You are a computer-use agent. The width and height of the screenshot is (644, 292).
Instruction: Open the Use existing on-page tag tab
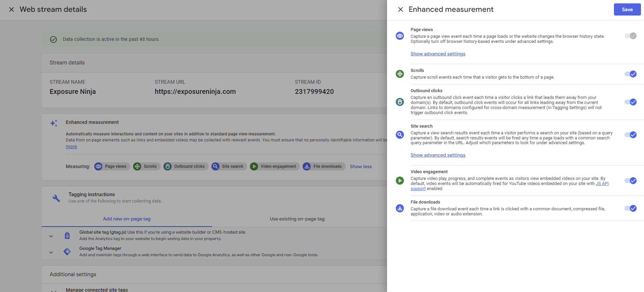pyautogui.click(x=297, y=219)
